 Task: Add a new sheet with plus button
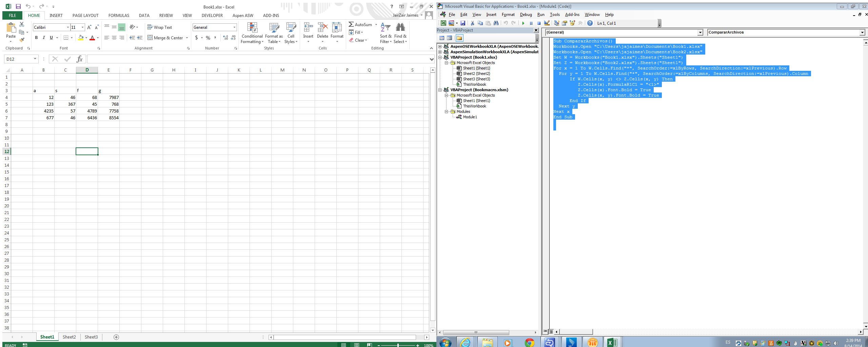click(x=116, y=337)
